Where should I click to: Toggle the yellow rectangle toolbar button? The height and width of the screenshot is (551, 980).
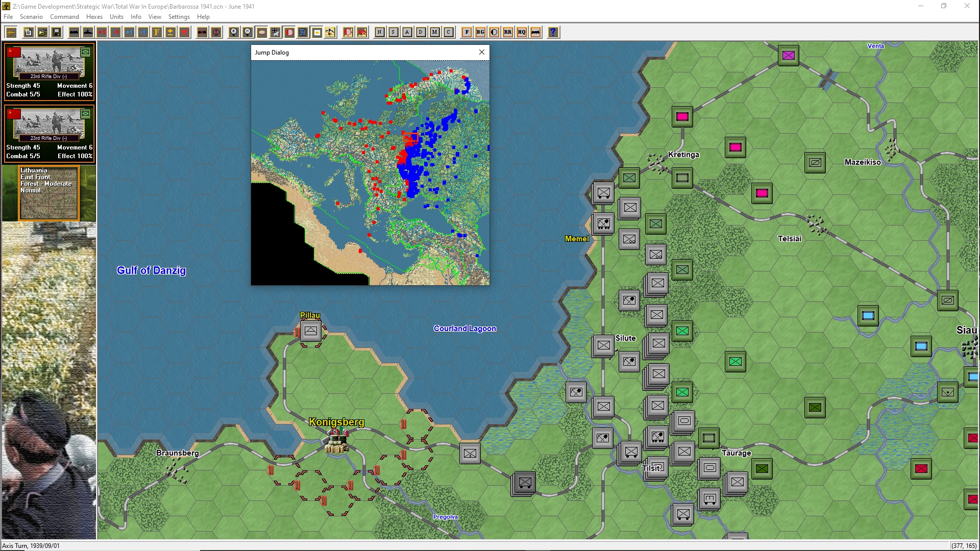pyautogui.click(x=316, y=32)
